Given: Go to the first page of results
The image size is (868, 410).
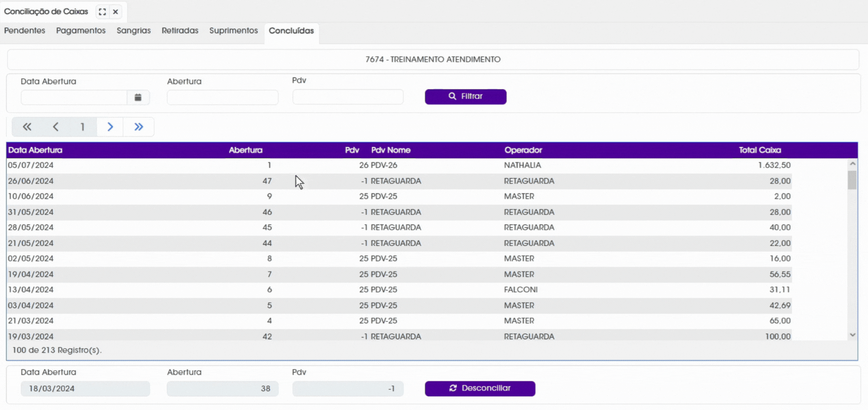Looking at the screenshot, I should point(27,127).
